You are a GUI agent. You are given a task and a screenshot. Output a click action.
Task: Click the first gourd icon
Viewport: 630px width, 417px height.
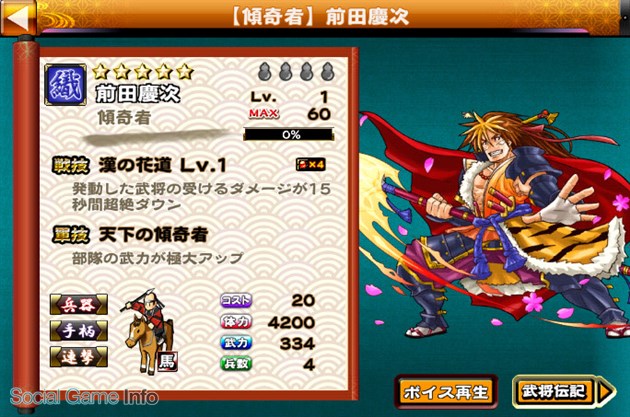(264, 72)
